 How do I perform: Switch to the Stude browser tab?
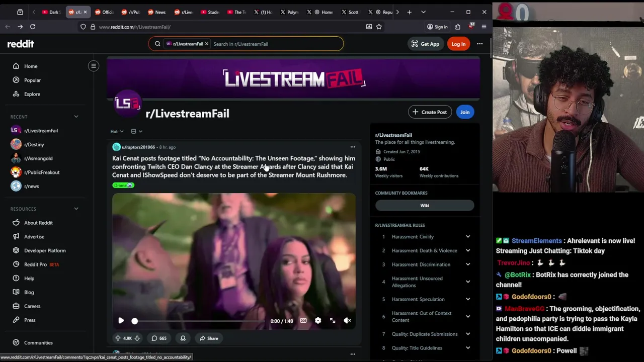pos(210,12)
